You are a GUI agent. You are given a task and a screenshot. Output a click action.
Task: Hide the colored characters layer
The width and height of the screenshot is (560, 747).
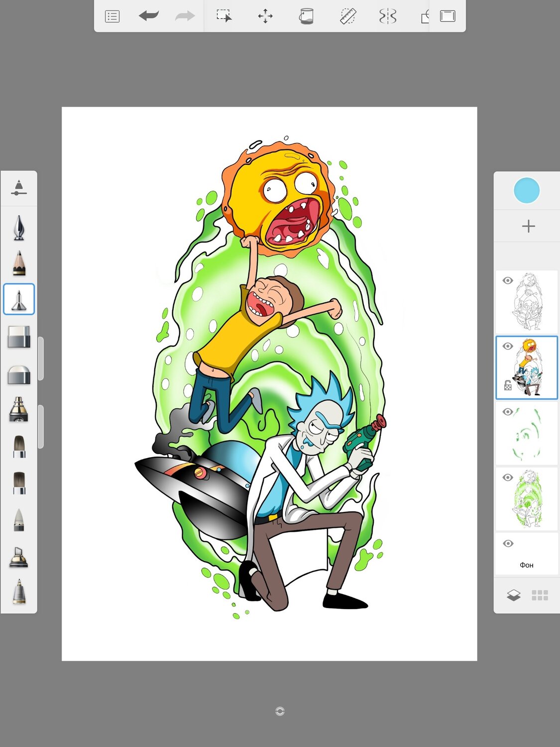508,346
